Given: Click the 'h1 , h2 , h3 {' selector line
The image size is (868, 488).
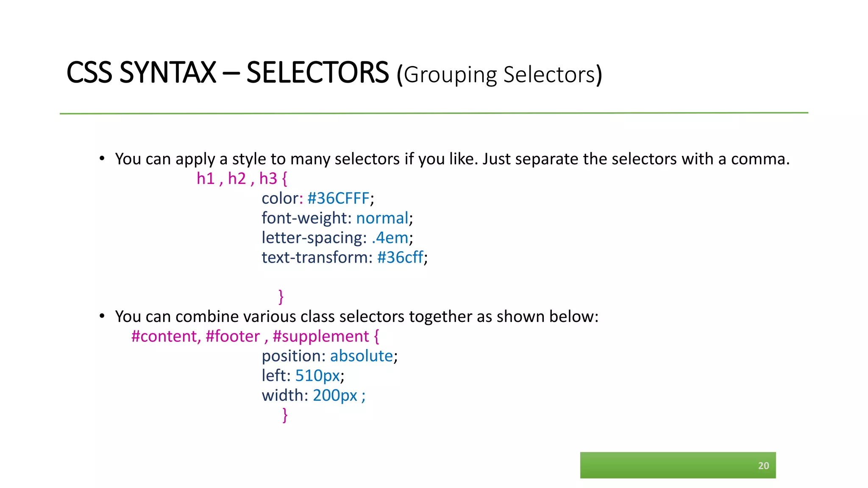Looking at the screenshot, I should pos(242,178).
